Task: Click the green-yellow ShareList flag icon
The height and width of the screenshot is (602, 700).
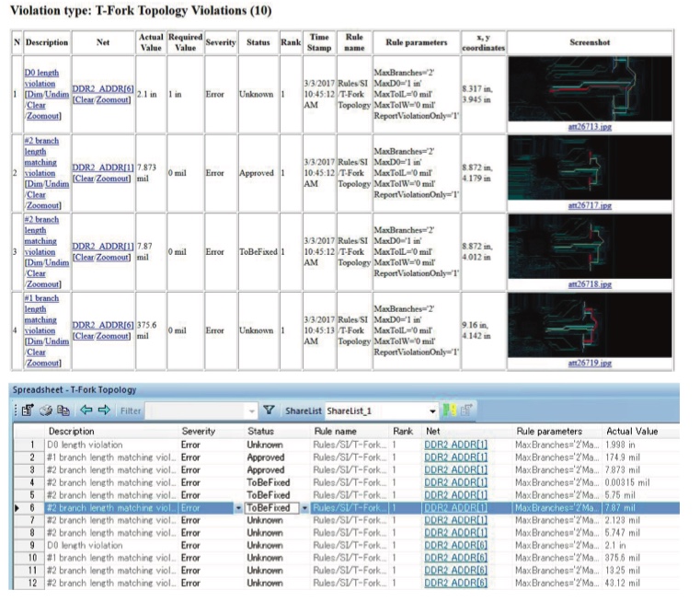Action: tap(449, 410)
